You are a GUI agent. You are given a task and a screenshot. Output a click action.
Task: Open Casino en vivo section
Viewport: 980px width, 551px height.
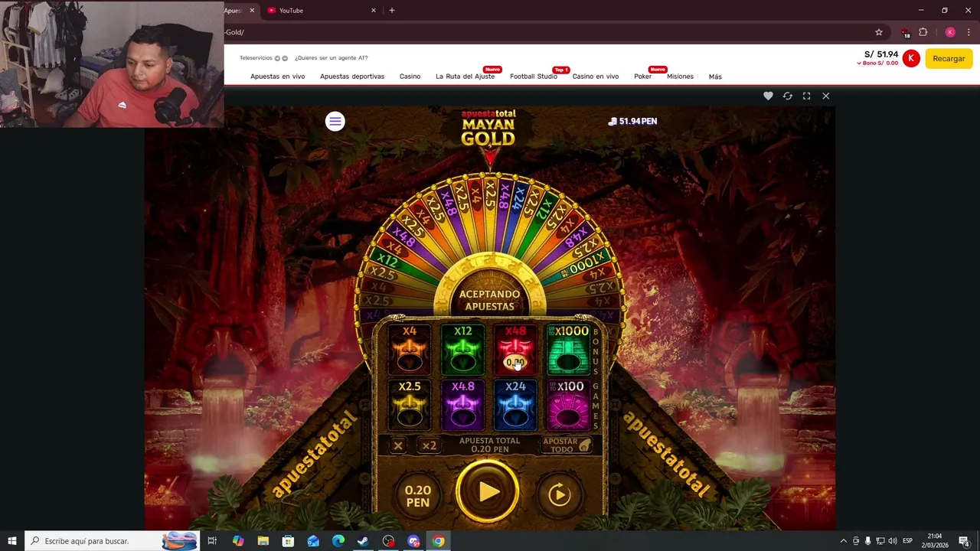coord(596,77)
